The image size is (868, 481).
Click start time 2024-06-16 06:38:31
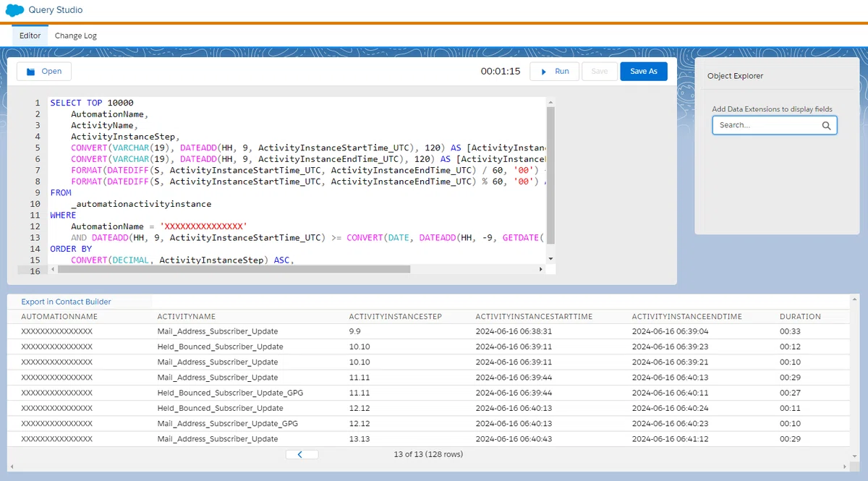click(514, 332)
